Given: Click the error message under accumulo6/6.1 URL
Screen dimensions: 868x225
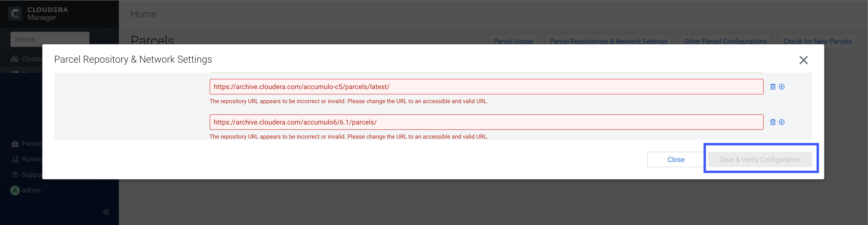Looking at the screenshot, I should coord(349,137).
